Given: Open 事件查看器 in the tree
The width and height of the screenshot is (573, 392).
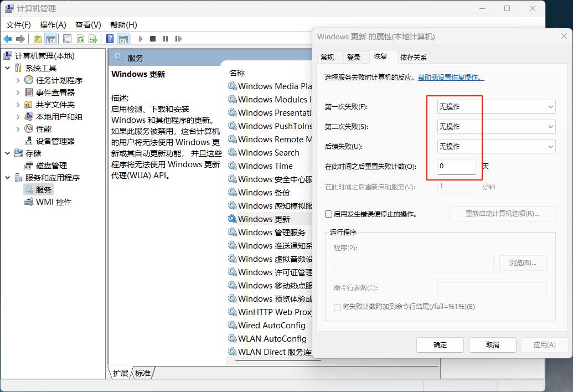Looking at the screenshot, I should coord(55,92).
